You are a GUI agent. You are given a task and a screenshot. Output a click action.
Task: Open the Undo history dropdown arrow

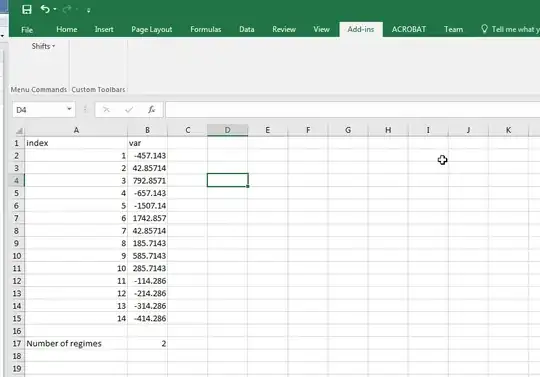click(x=55, y=9)
